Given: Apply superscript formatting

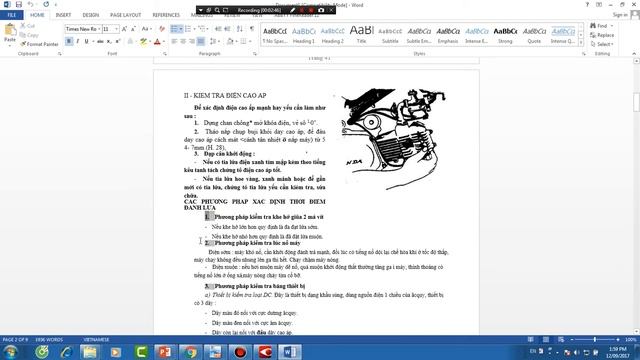Looking at the screenshot, I should 118,41.
